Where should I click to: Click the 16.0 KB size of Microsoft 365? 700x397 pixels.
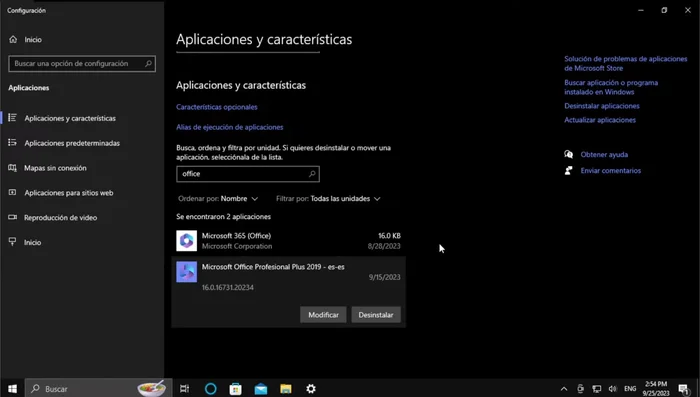click(389, 236)
